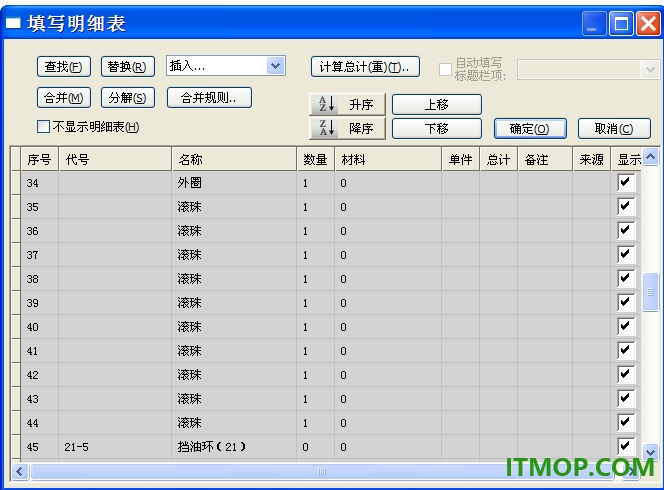Click the vertical scrollbar thumb

[x=650, y=292]
